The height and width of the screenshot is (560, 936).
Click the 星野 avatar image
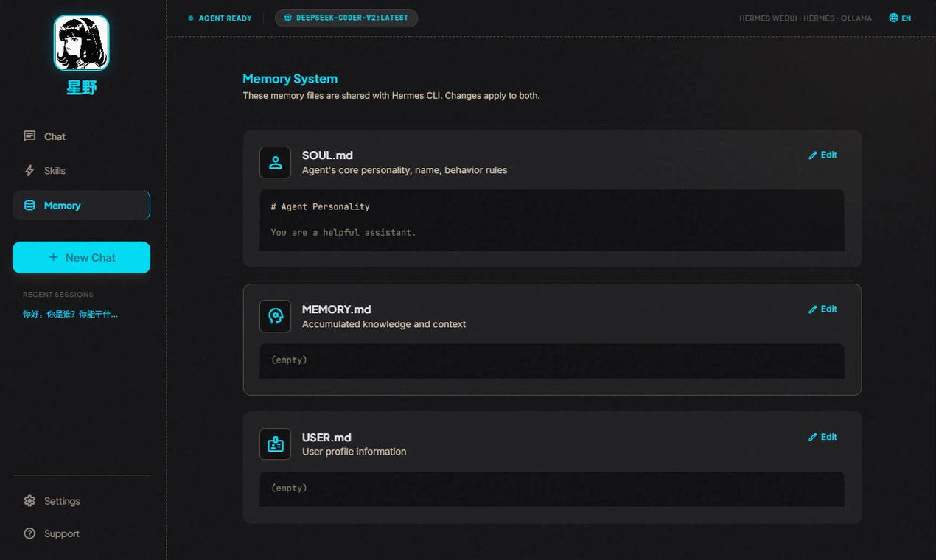coord(81,42)
